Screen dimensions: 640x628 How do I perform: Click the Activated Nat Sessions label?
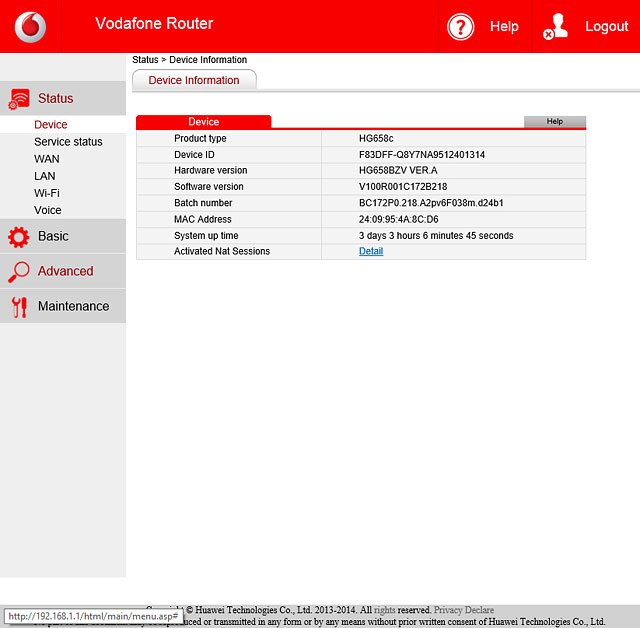222,251
